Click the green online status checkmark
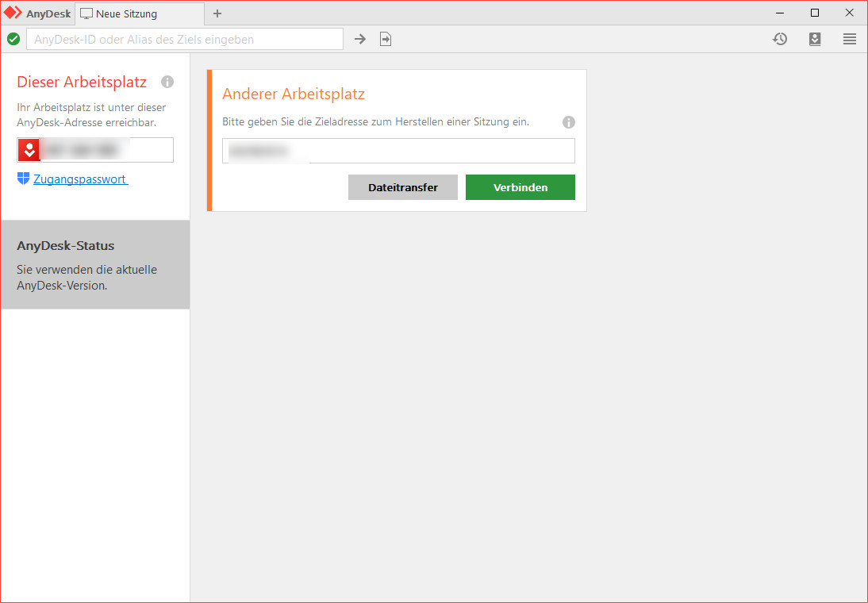 pyautogui.click(x=13, y=38)
